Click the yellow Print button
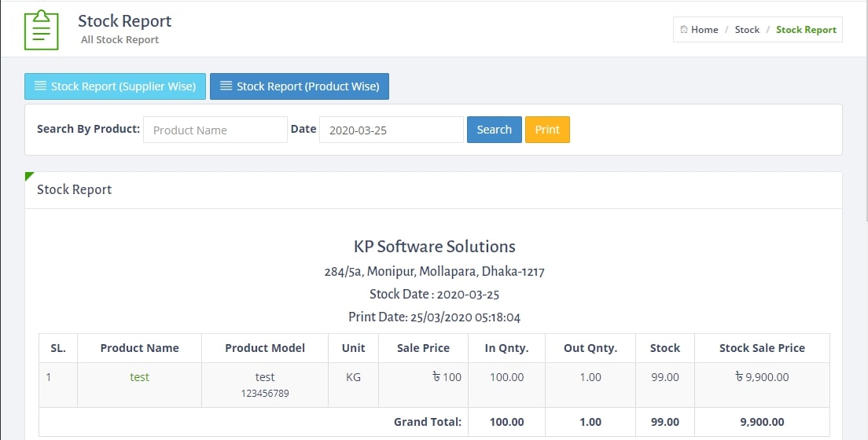This screenshot has height=440, width=868. pyautogui.click(x=547, y=130)
